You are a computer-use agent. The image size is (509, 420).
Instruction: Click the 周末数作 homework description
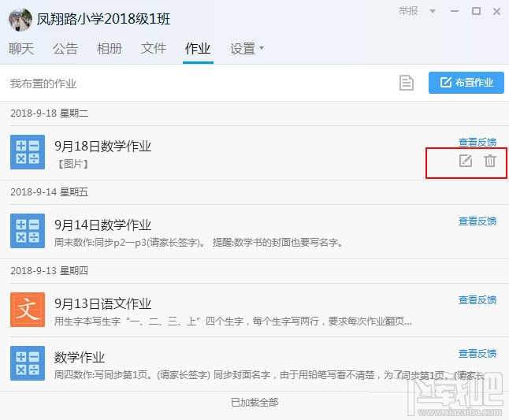pos(199,243)
